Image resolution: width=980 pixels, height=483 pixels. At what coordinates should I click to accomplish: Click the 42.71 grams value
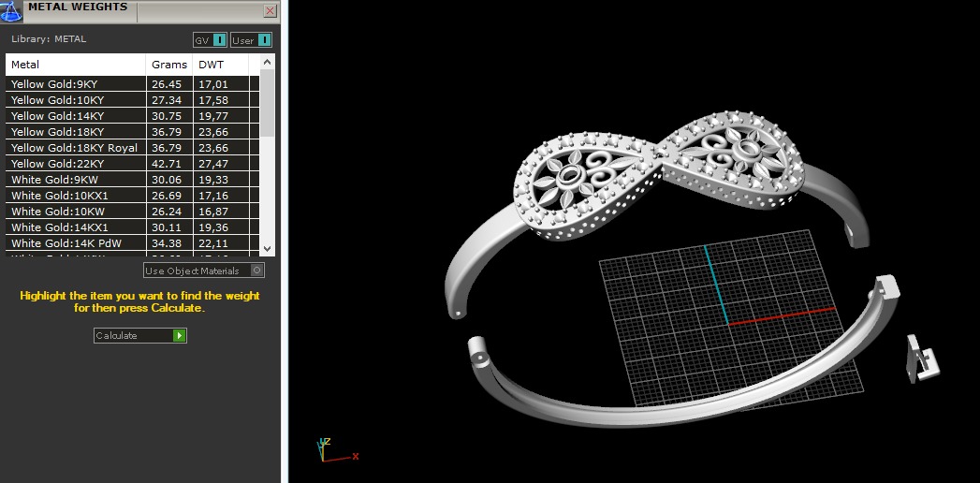167,164
